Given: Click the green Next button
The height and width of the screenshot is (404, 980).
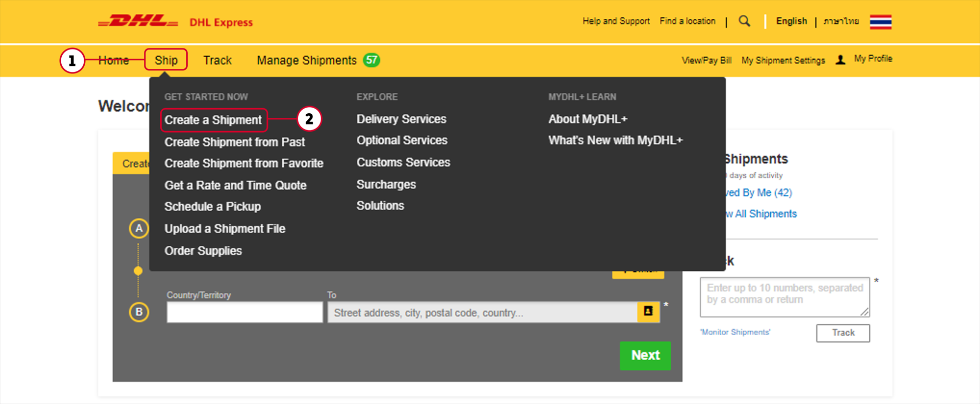Looking at the screenshot, I should point(645,356).
